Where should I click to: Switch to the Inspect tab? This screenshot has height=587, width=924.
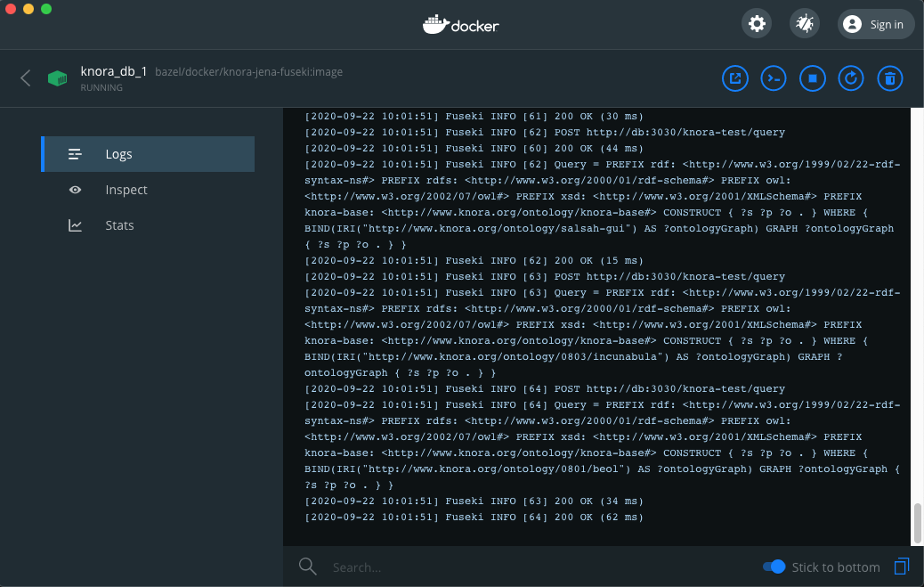(x=126, y=189)
